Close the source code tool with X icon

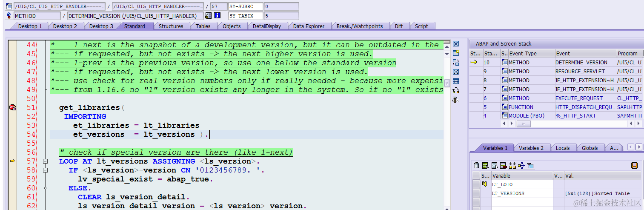click(456, 44)
